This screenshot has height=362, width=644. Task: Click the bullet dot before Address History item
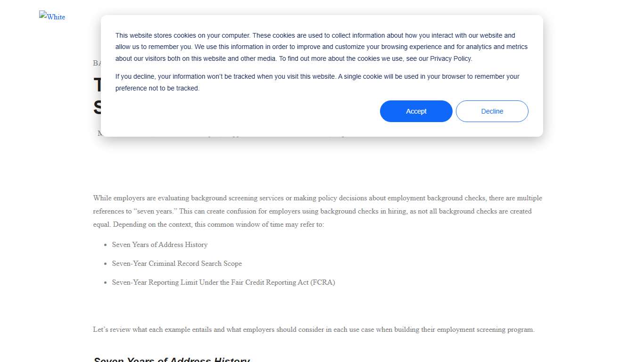(x=106, y=245)
